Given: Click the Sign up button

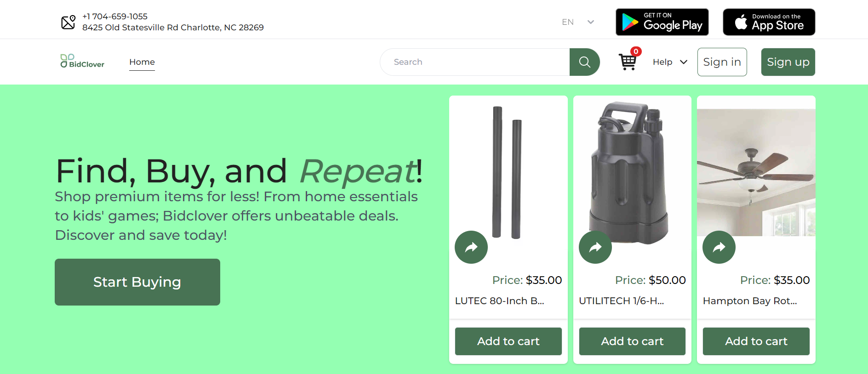Looking at the screenshot, I should pyautogui.click(x=788, y=62).
